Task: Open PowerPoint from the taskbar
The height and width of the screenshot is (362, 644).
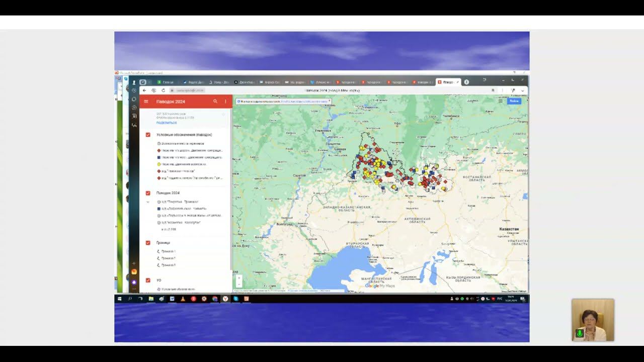Action: (x=247, y=299)
